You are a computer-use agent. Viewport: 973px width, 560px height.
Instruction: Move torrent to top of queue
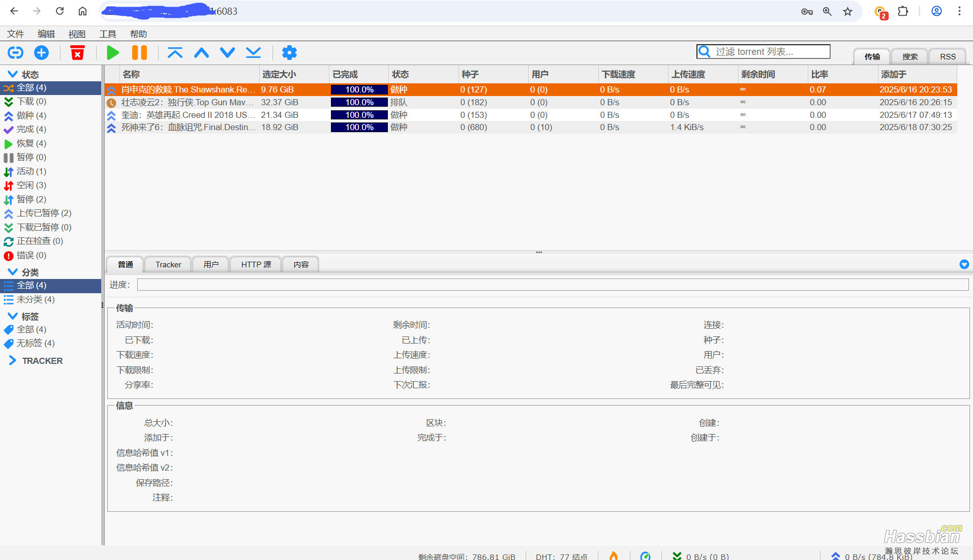[175, 52]
